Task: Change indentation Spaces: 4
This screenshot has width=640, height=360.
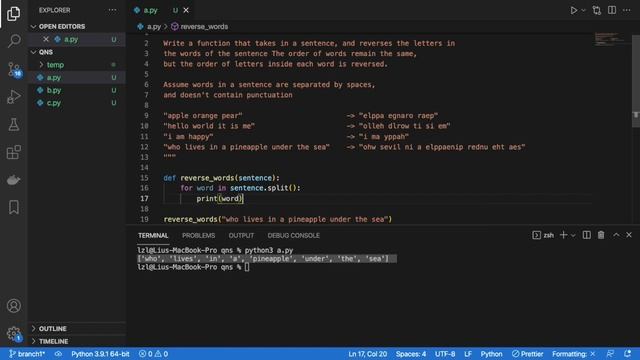Action: click(411, 354)
